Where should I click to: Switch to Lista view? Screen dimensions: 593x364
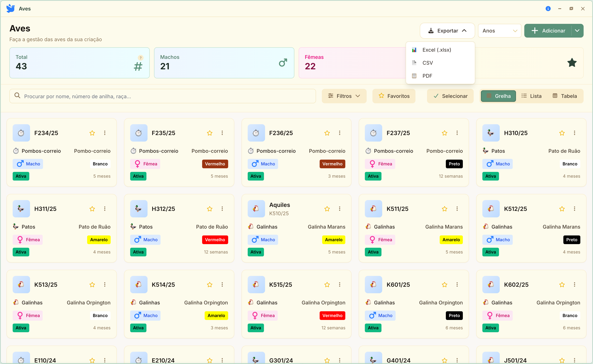tap(531, 96)
